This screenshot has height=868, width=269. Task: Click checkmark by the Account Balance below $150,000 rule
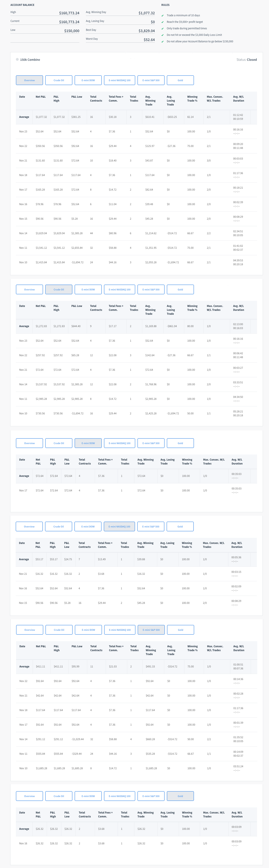(x=162, y=42)
